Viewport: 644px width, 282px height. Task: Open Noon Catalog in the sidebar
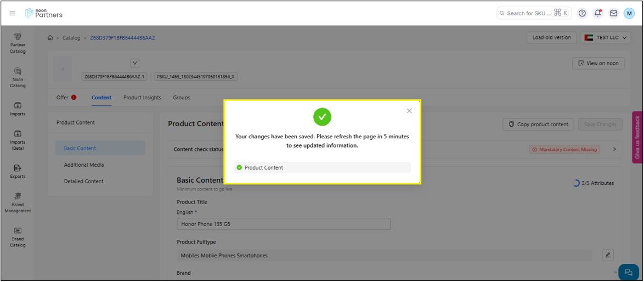pyautogui.click(x=18, y=78)
